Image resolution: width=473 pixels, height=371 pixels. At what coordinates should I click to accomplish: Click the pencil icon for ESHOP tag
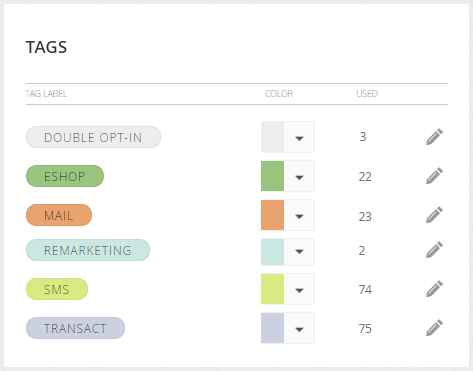434,176
